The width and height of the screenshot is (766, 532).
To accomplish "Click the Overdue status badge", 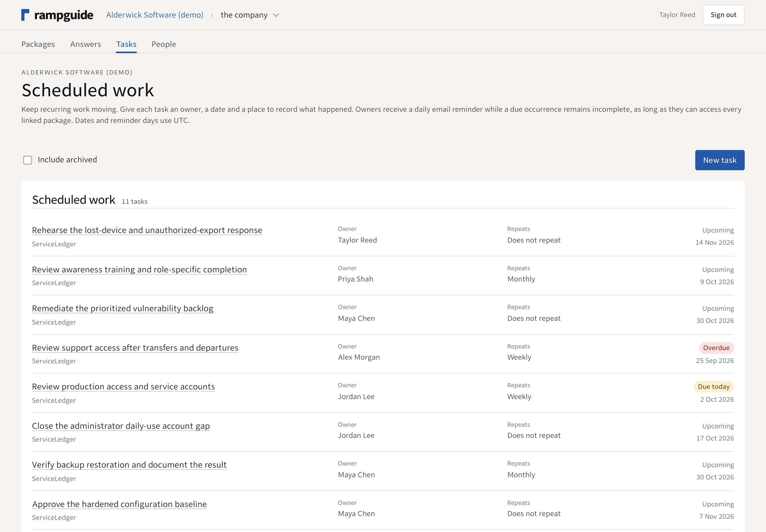I will click(x=716, y=348).
